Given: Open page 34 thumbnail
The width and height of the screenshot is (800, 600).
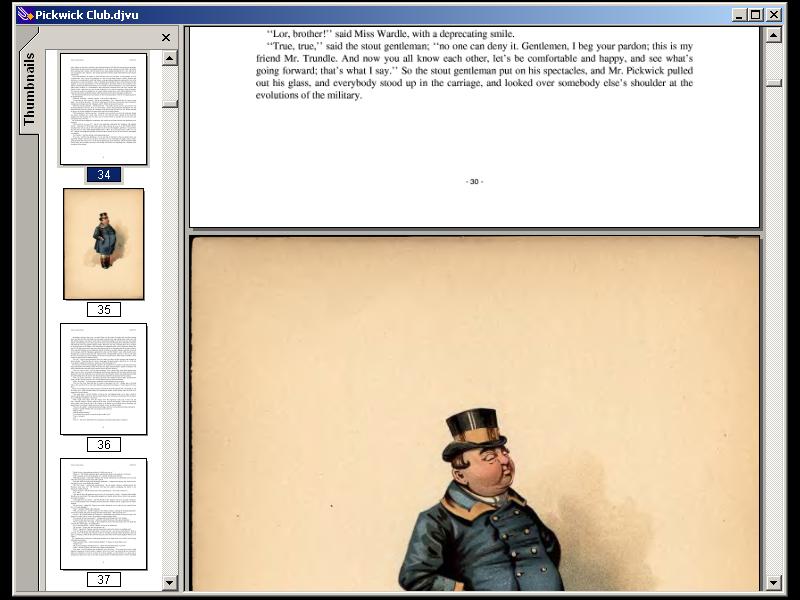Looking at the screenshot, I should 104,109.
